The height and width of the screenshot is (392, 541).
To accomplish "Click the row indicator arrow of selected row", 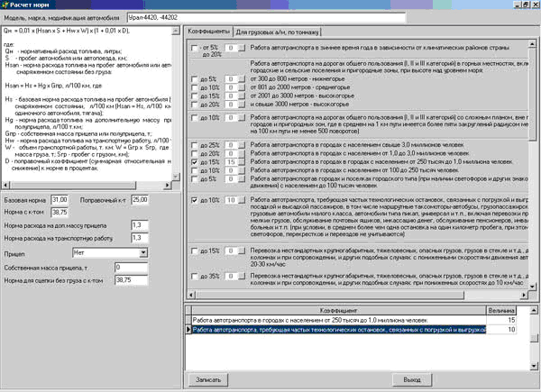I will tap(188, 330).
